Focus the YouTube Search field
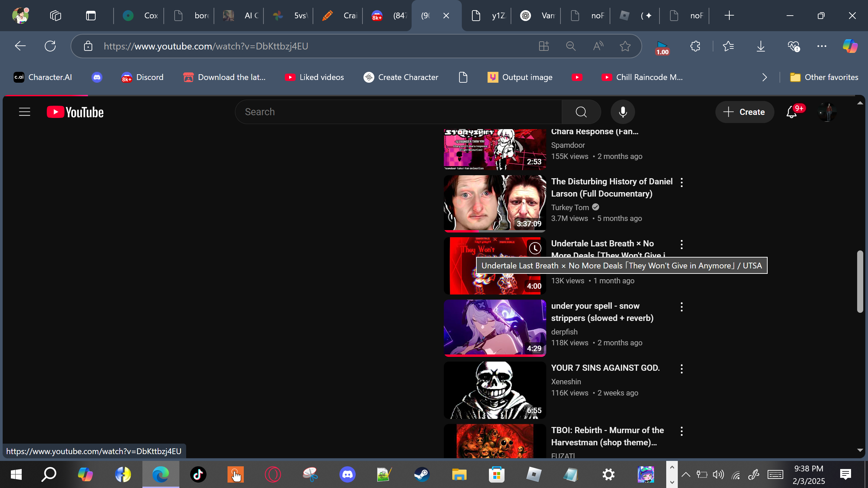This screenshot has height=488, width=868. pos(399,112)
